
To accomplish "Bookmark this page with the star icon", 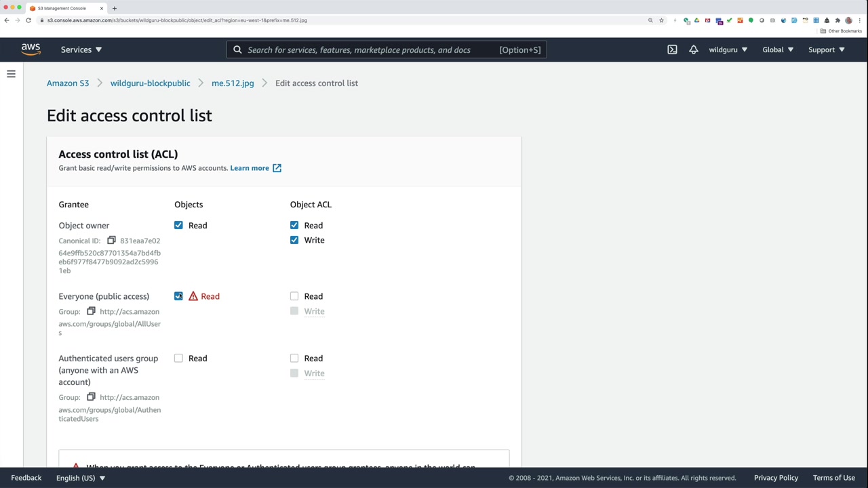I will pyautogui.click(x=661, y=20).
